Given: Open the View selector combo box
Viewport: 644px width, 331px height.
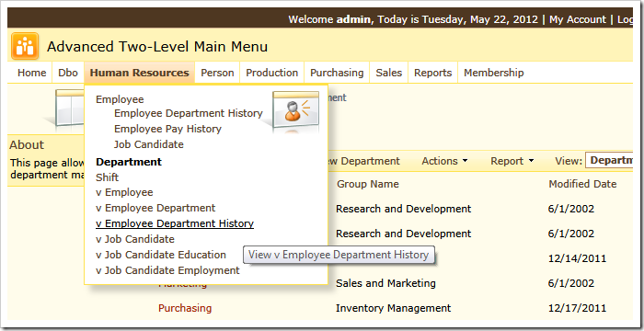Looking at the screenshot, I should coord(609,161).
